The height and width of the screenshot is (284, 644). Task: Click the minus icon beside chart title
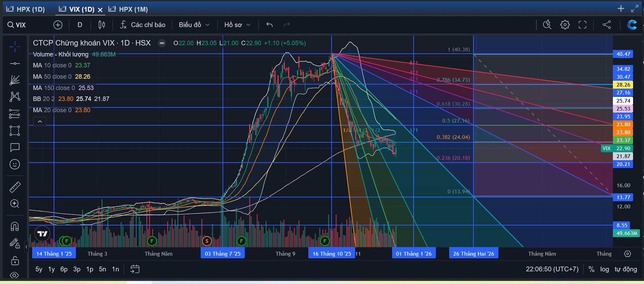click(162, 43)
